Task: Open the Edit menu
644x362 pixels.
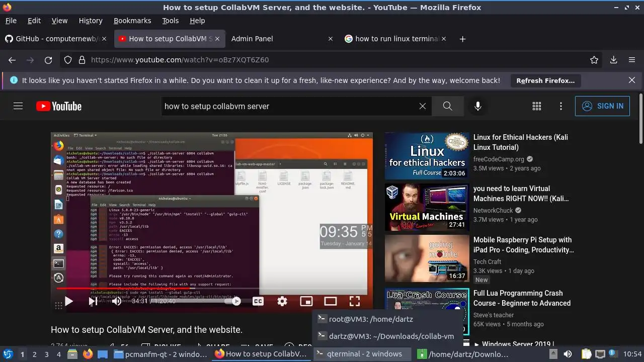Action: (x=34, y=21)
